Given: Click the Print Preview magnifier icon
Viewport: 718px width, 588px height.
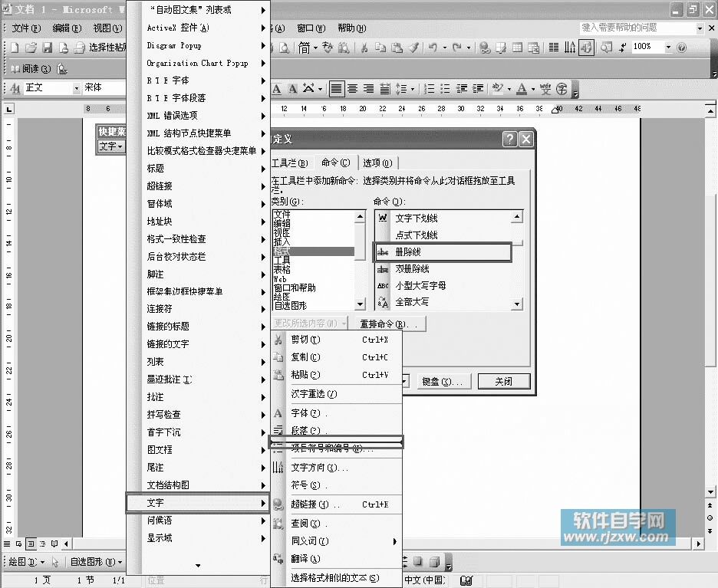Looking at the screenshot, I should (x=285, y=47).
